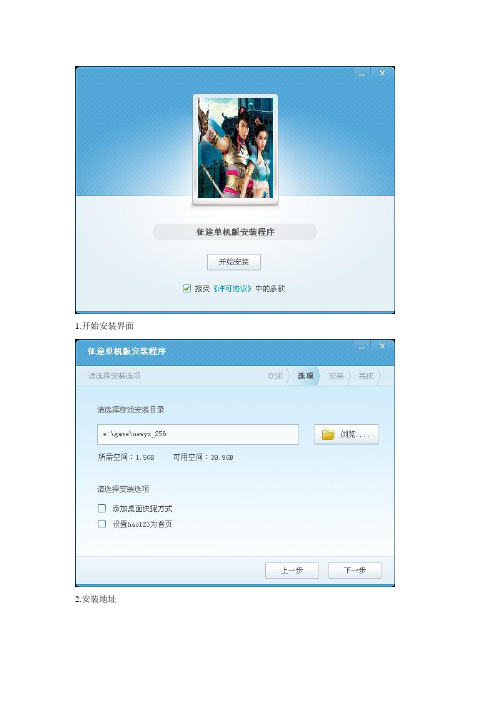Proceed with the 下一步 button

pos(355,570)
